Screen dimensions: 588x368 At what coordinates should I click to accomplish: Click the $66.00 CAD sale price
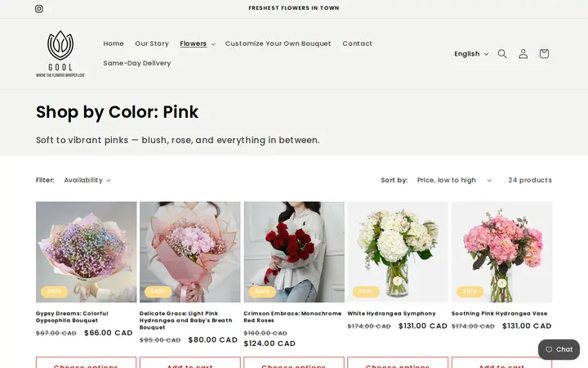(109, 333)
